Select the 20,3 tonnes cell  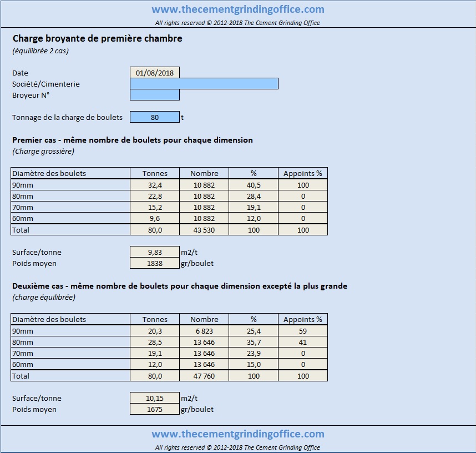coord(155,331)
